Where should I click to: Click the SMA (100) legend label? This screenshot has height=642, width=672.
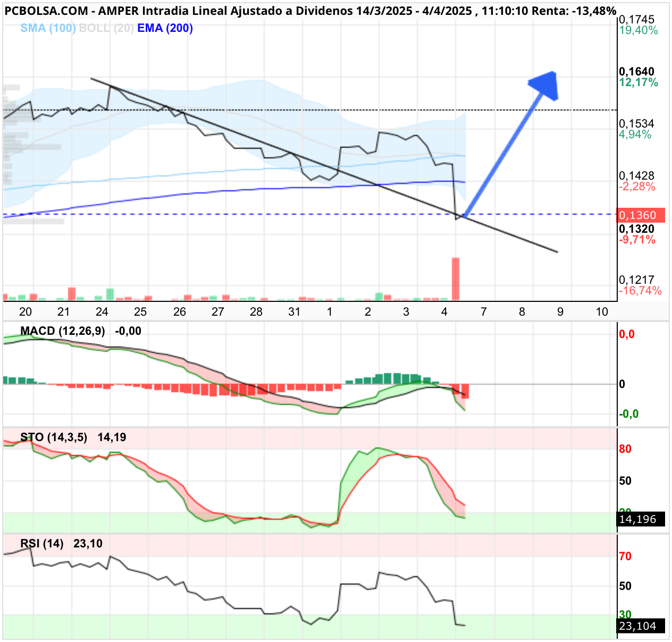pyautogui.click(x=48, y=28)
